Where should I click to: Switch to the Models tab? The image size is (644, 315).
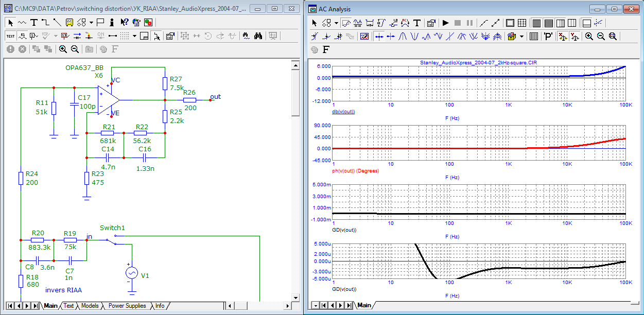[x=90, y=306]
